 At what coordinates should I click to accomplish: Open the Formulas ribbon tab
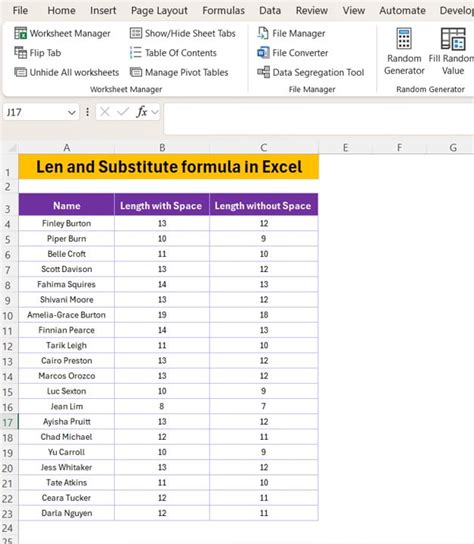coord(223,10)
